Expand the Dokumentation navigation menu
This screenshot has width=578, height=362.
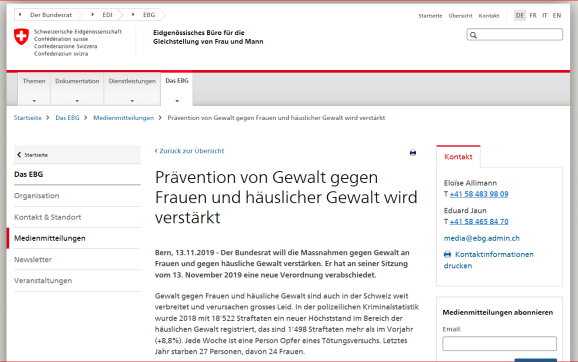point(77,90)
